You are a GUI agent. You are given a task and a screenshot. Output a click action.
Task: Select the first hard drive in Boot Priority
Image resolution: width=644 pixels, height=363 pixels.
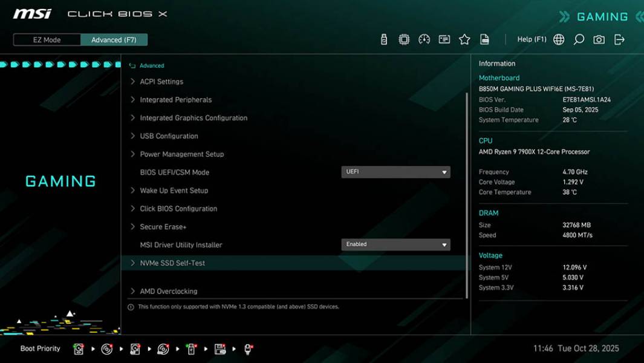point(79,348)
